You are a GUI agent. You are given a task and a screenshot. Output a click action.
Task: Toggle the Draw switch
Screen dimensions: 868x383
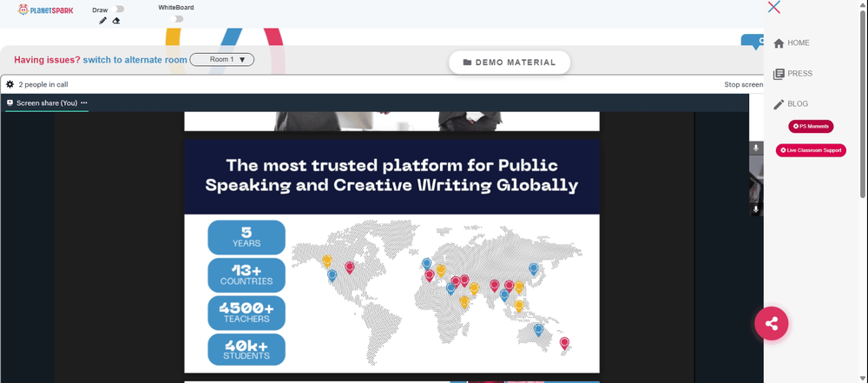117,9
